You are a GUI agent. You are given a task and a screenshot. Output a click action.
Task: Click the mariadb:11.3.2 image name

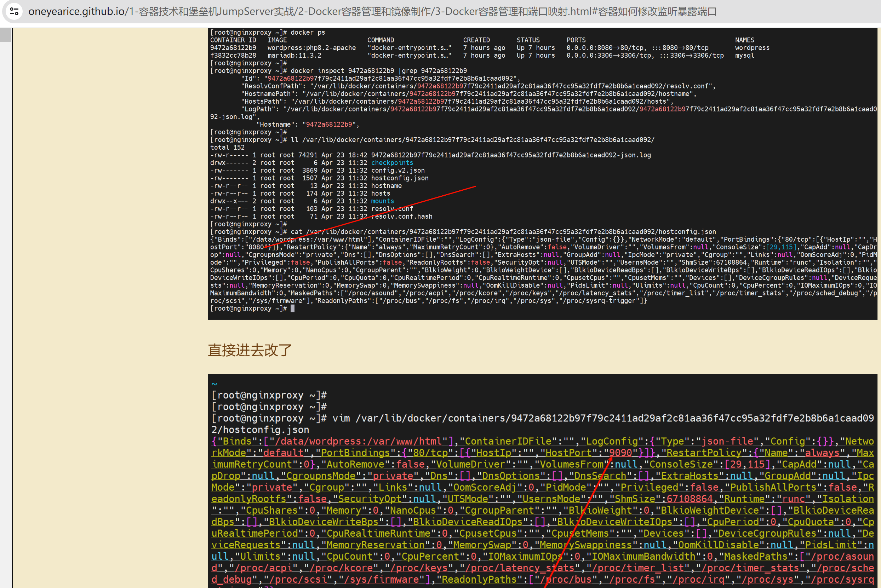click(x=294, y=56)
